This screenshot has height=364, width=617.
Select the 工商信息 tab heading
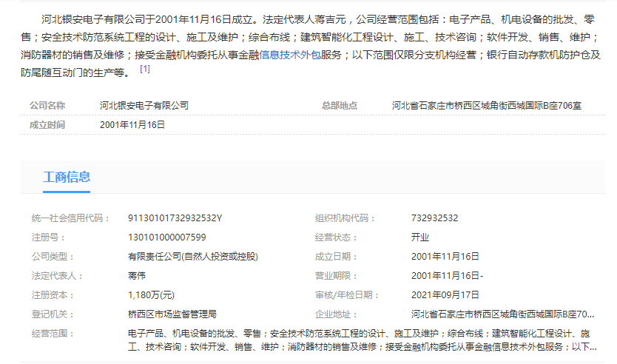click(x=67, y=177)
